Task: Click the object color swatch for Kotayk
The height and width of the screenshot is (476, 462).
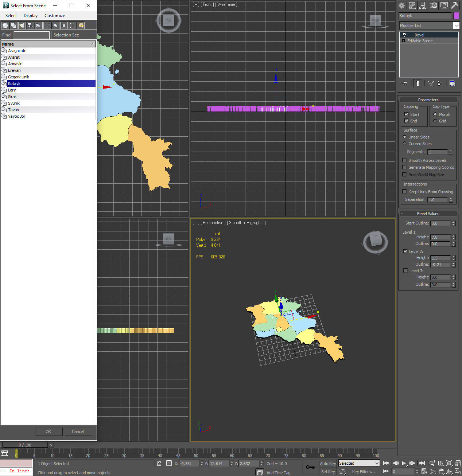Action: point(456,16)
